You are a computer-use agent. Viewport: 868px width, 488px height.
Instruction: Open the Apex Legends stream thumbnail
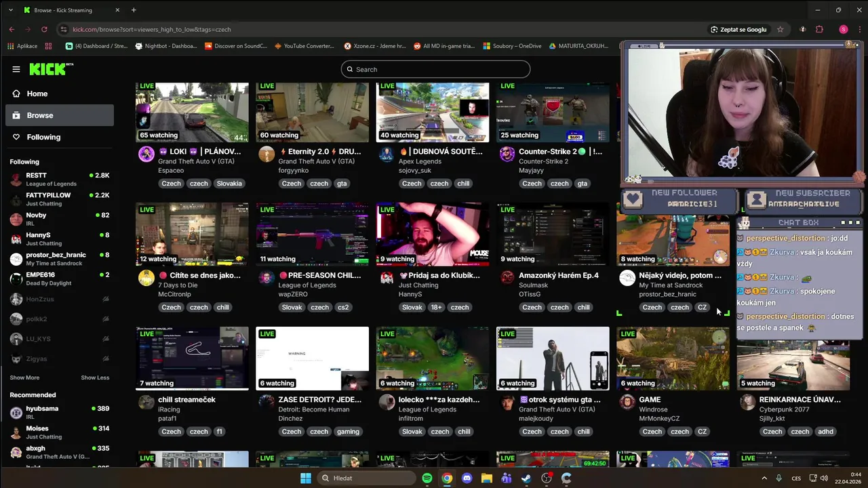[x=433, y=113]
